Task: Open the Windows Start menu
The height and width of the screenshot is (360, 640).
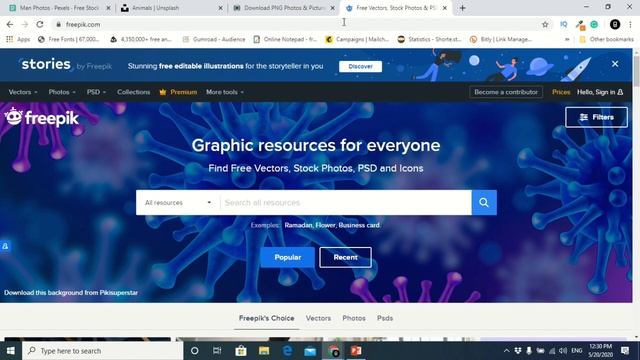Action: click(x=11, y=351)
